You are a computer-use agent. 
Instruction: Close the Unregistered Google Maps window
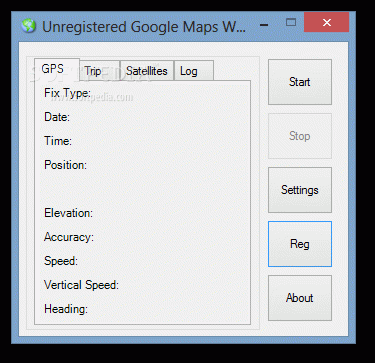327,22
